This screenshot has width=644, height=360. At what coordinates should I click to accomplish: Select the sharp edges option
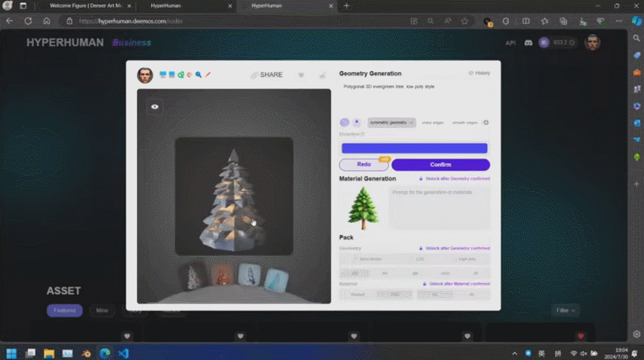pos(432,123)
